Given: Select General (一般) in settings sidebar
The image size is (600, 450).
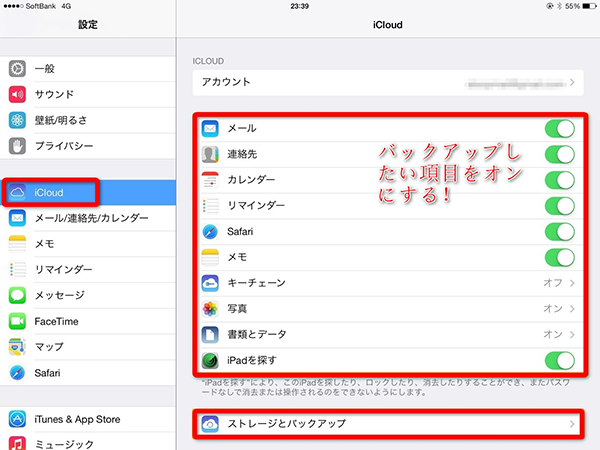Looking at the screenshot, I should (88, 69).
